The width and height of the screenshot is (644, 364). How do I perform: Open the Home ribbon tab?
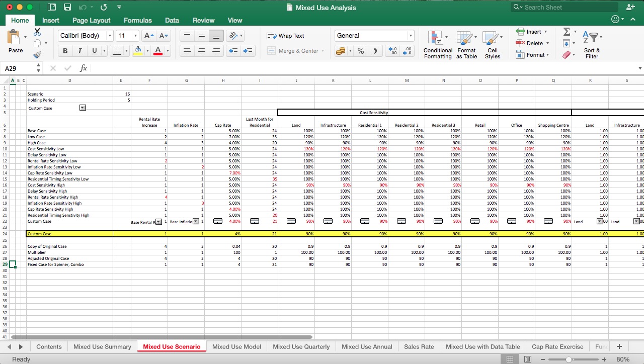click(x=20, y=20)
